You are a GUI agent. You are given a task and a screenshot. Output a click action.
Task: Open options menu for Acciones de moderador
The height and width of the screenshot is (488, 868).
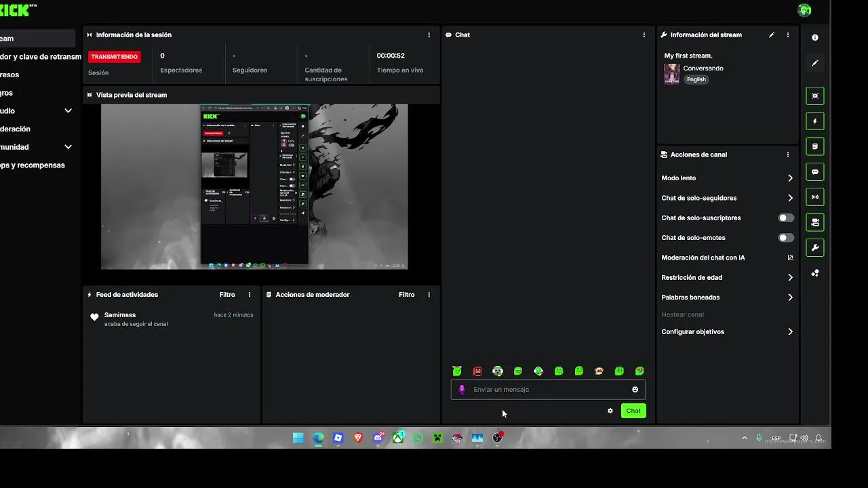429,295
